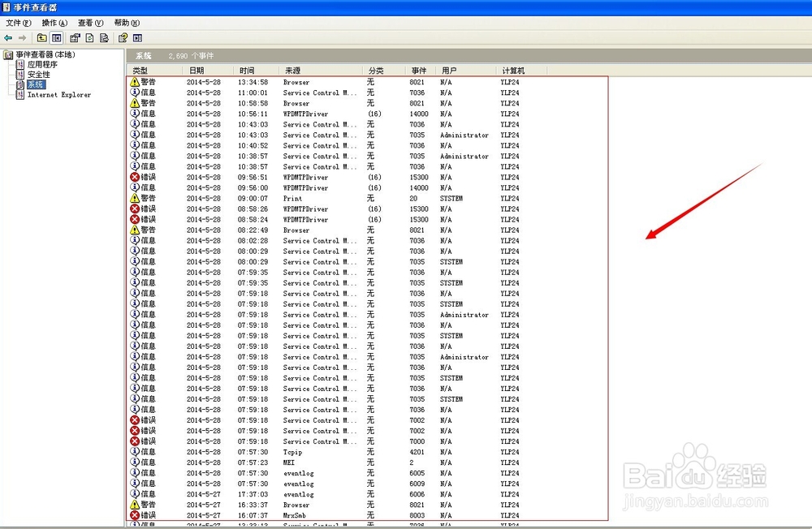The height and width of the screenshot is (529, 812).
Task: Click event ID 6005 in eventlog row
Action: [417, 473]
